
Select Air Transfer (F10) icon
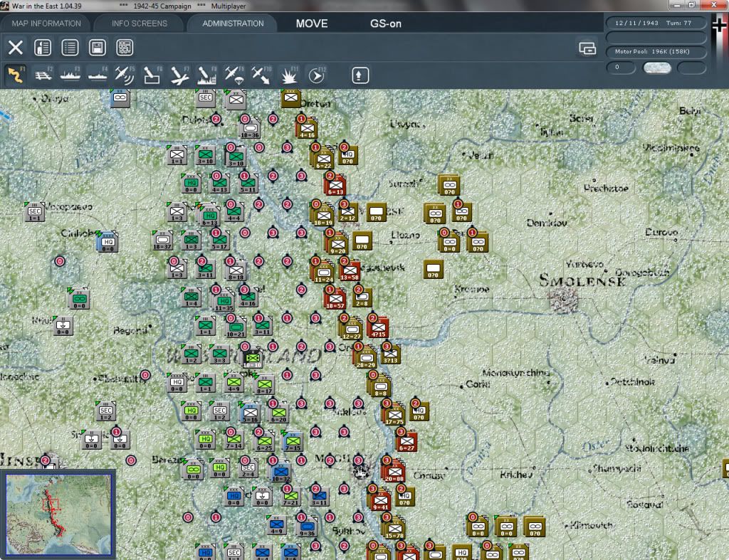261,75
